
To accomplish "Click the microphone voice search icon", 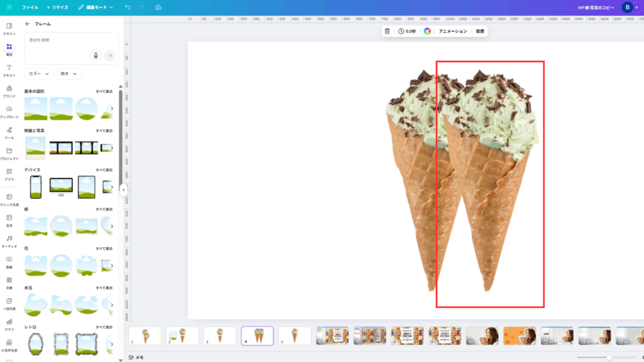I will pyautogui.click(x=96, y=55).
